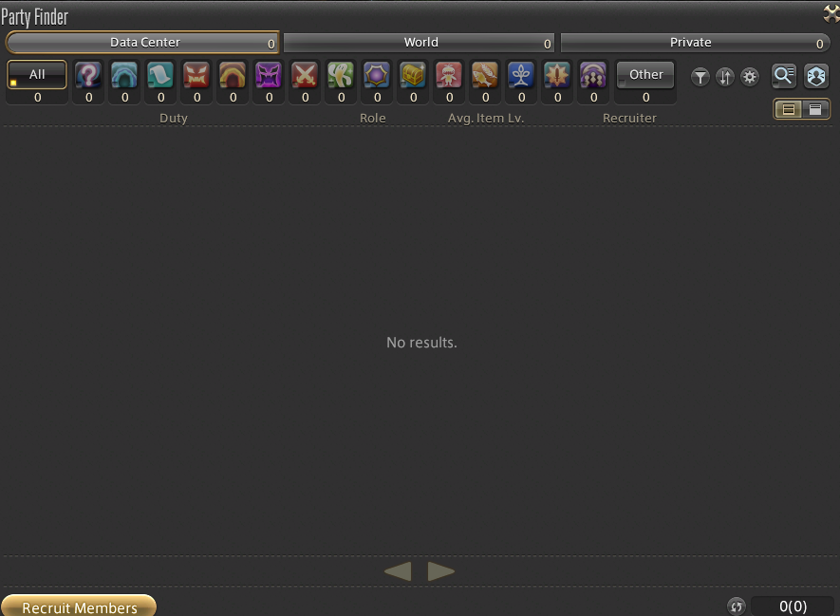Select the All category button
This screenshot has height=616, width=840.
click(x=37, y=74)
